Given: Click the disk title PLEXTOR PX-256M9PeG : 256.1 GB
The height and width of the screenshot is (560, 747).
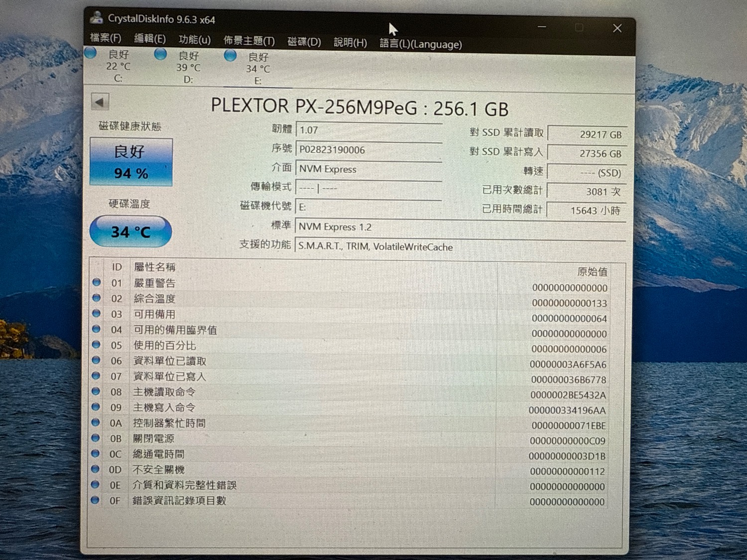Looking at the screenshot, I should tap(360, 107).
